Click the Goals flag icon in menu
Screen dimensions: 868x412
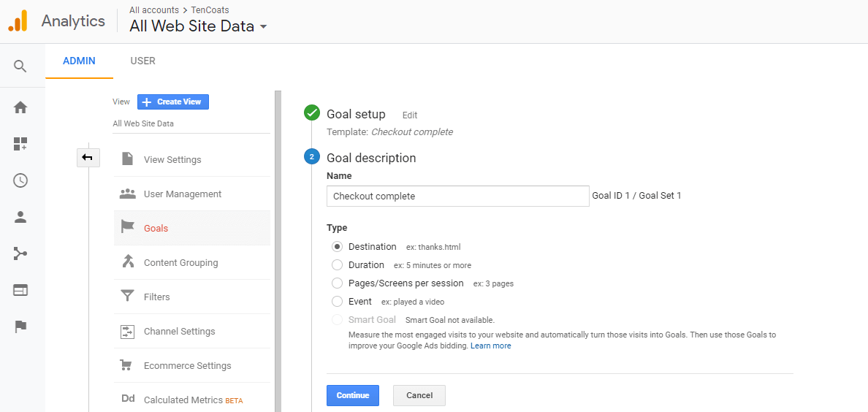tap(127, 228)
